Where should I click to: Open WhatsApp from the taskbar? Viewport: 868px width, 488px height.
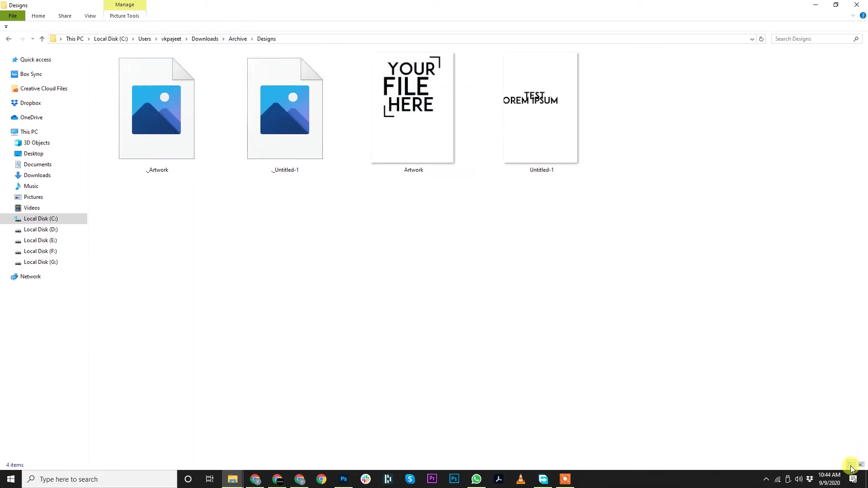[476, 479]
